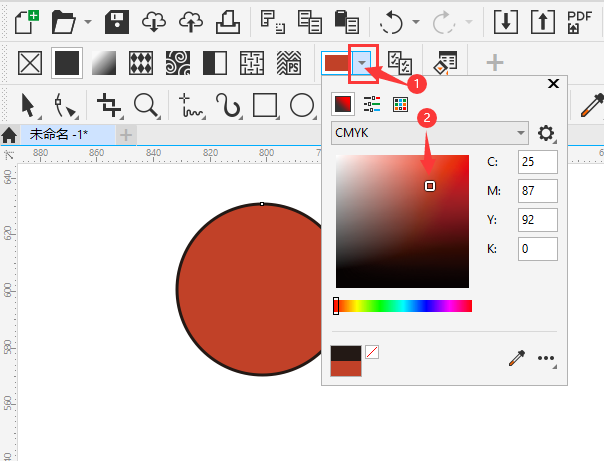604x461 pixels.
Task: Select the No fill option
Action: click(30, 63)
